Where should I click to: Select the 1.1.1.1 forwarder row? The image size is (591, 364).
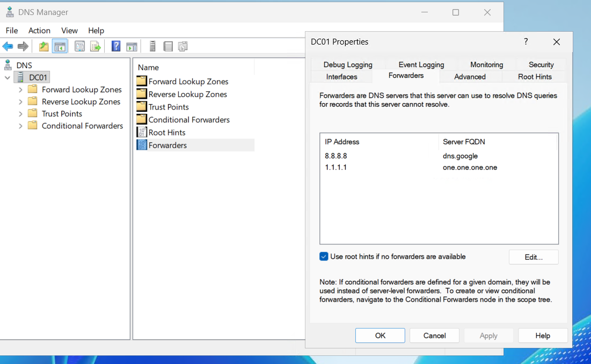[439, 168]
